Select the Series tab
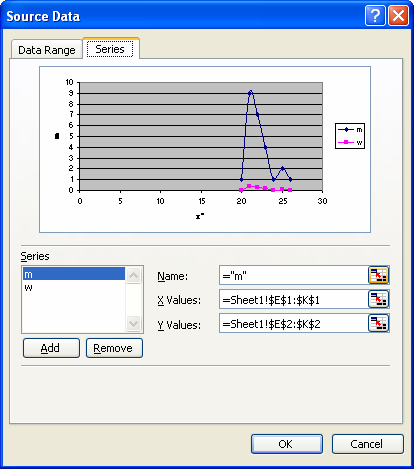The image size is (414, 469). 110,49
